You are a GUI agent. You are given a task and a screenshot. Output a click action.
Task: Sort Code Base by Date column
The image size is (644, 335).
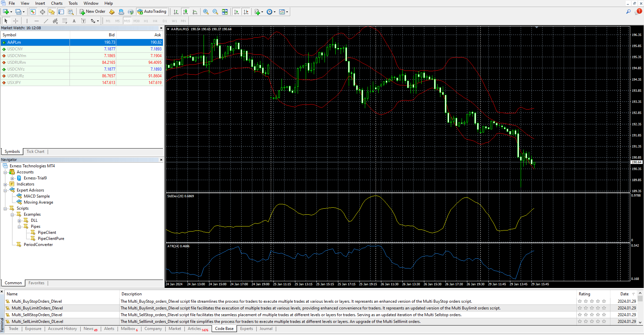(x=624, y=294)
